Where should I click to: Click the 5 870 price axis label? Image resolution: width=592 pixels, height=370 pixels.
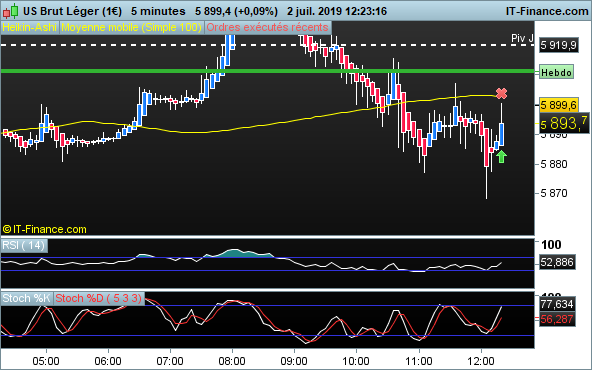(554, 193)
